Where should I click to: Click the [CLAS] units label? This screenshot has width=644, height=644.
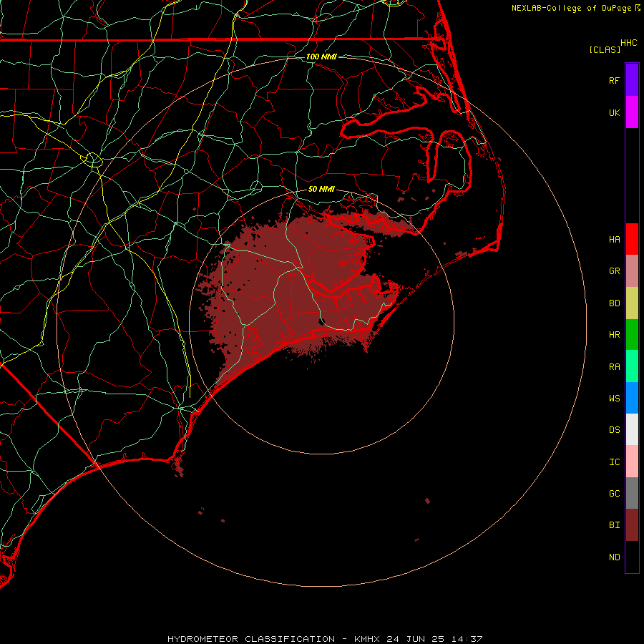coord(605,49)
